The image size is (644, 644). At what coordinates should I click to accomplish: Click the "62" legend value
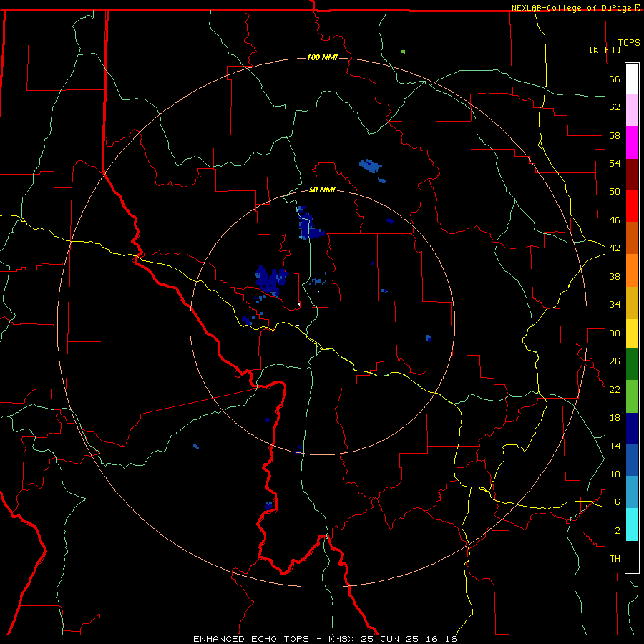pyautogui.click(x=615, y=107)
